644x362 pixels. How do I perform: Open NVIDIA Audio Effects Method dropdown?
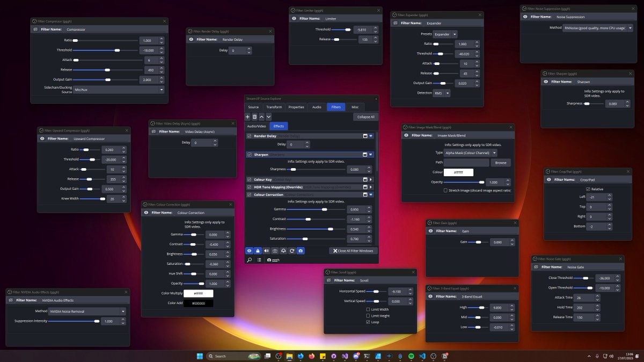(x=87, y=311)
